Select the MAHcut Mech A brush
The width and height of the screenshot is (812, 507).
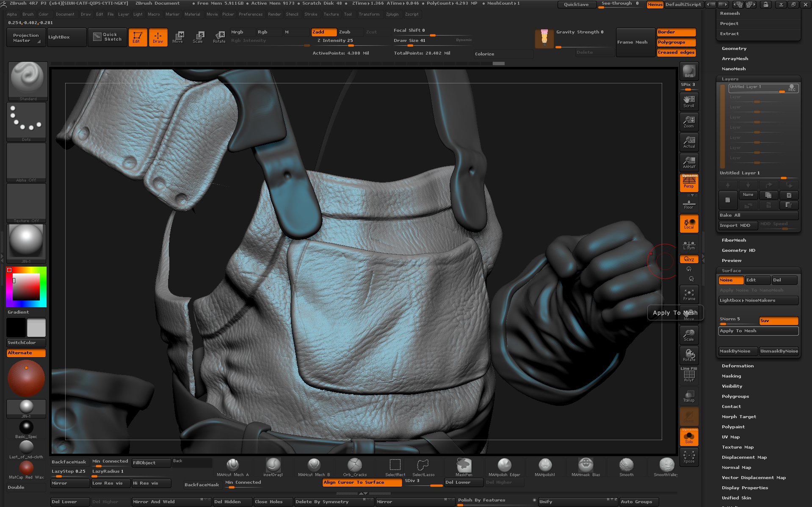point(232,467)
